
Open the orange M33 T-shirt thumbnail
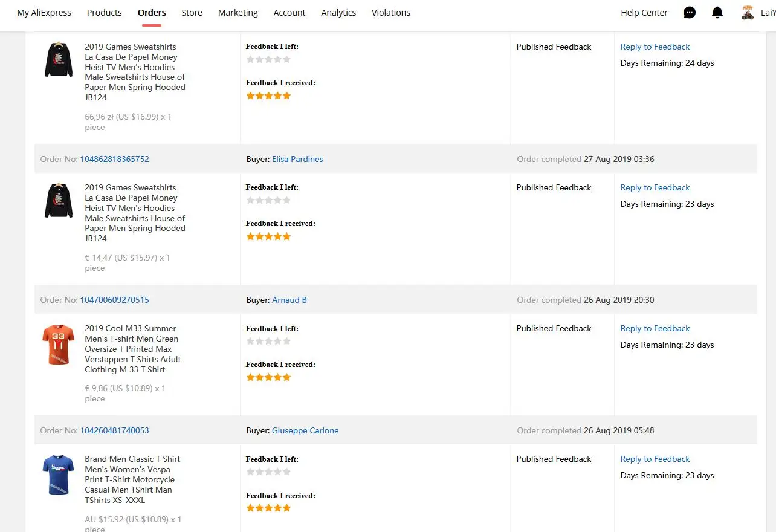(59, 345)
